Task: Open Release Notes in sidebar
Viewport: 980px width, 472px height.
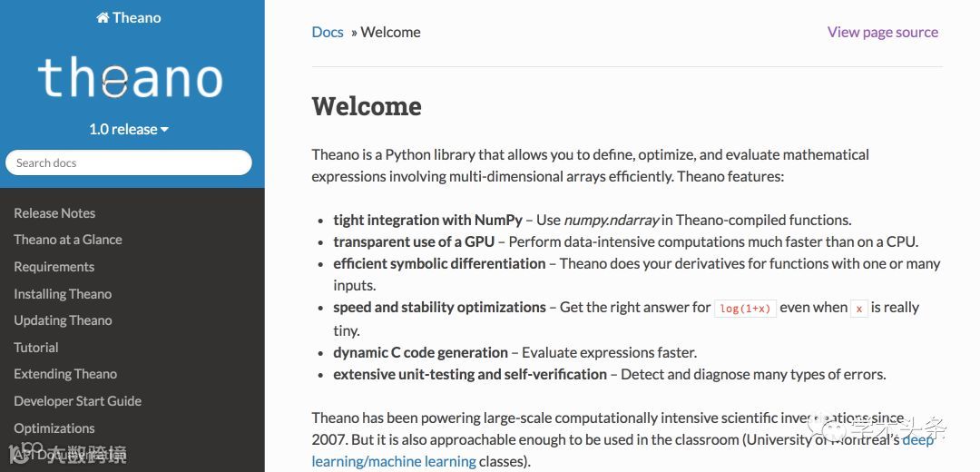Action: (55, 213)
